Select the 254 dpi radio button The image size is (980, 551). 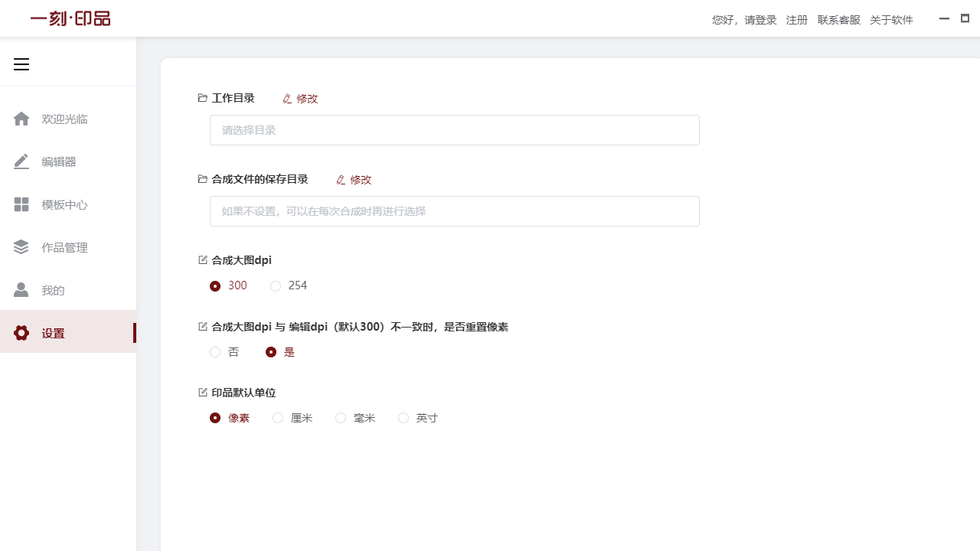tap(276, 285)
